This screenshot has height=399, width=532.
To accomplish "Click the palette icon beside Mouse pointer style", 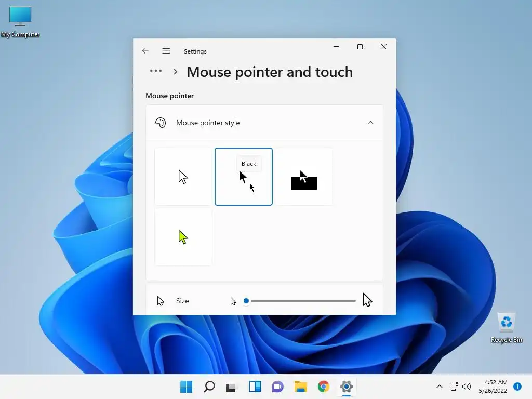I will [161, 123].
